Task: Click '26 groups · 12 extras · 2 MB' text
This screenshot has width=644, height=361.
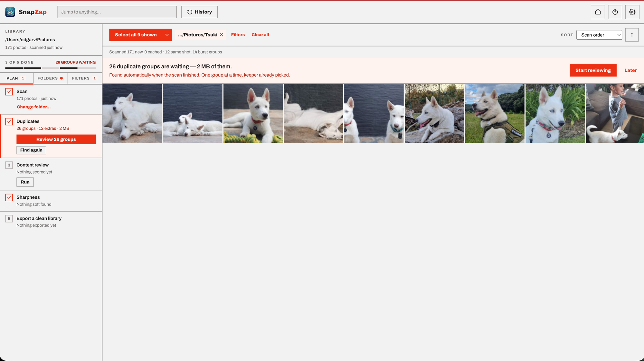Action: tap(43, 128)
